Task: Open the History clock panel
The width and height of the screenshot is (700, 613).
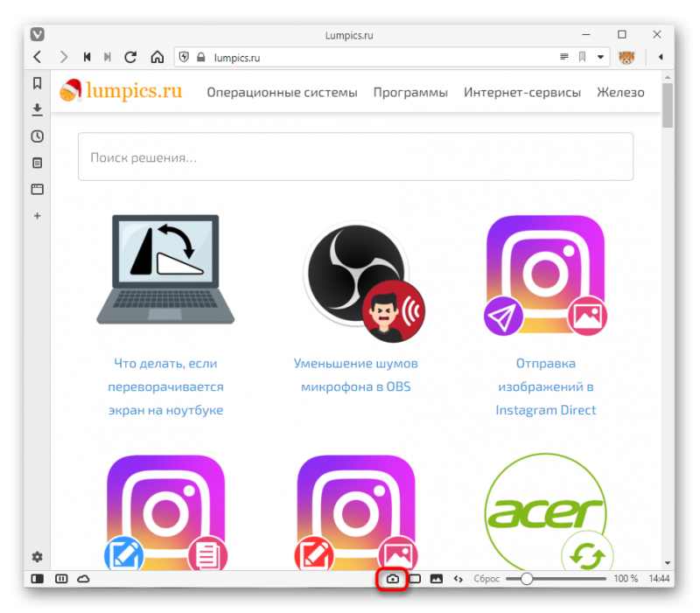Action: pyautogui.click(x=38, y=136)
